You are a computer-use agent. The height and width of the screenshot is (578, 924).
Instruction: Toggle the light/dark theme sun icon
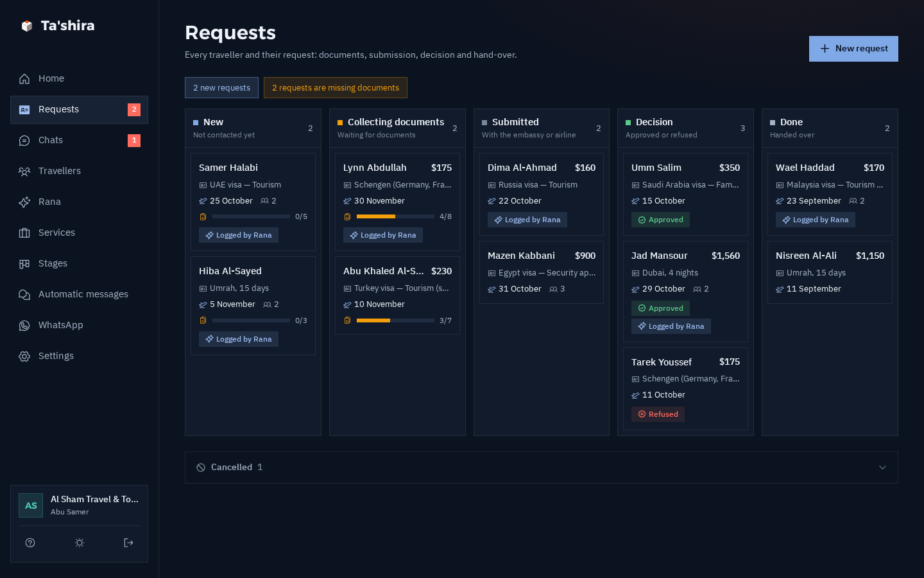click(80, 543)
